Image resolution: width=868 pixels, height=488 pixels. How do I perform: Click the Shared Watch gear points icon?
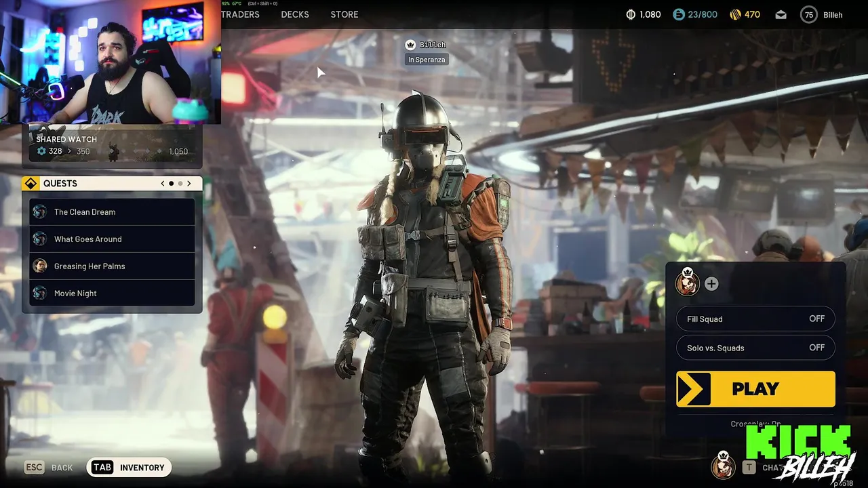click(42, 151)
